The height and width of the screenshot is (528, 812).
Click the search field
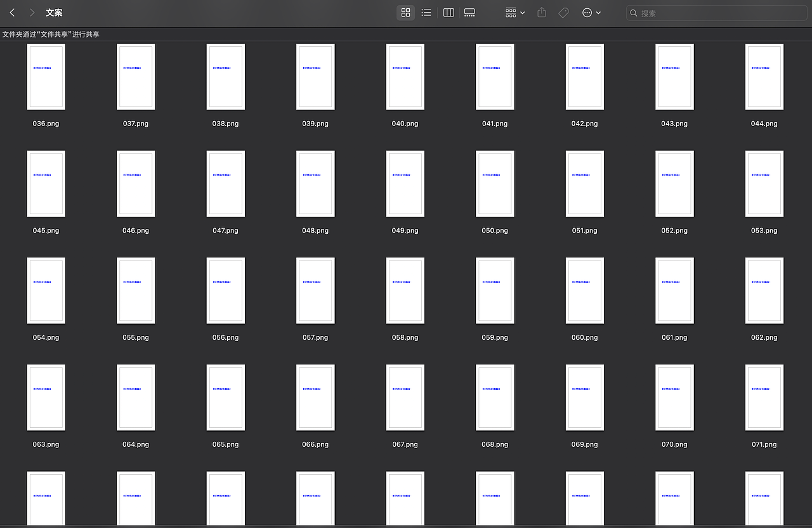coord(716,13)
